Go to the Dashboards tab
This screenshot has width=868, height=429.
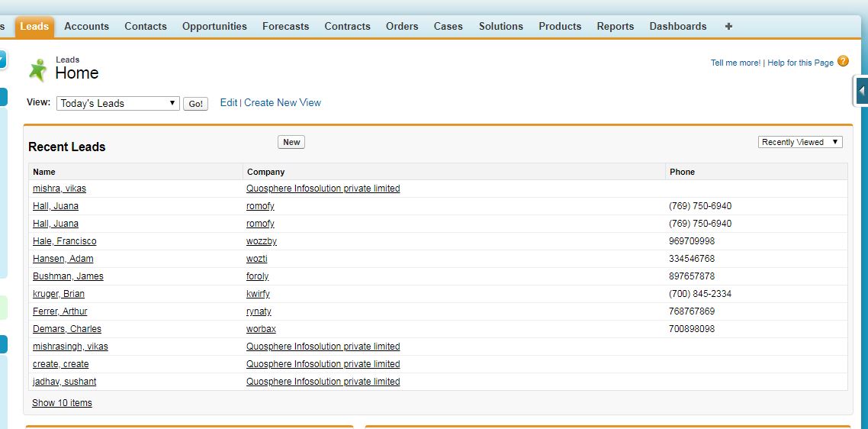click(x=677, y=26)
